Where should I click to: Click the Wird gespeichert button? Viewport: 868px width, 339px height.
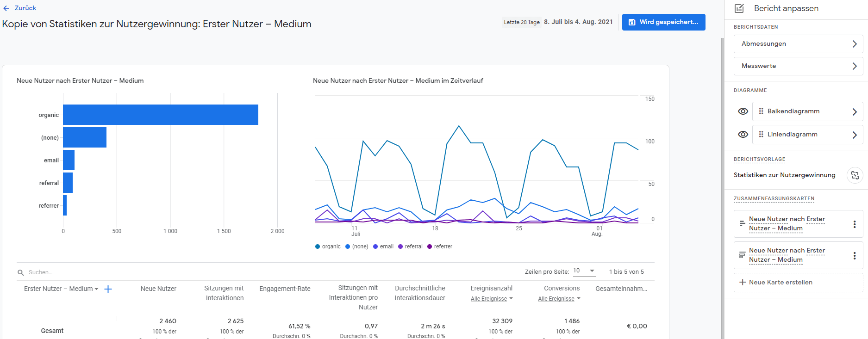coord(663,22)
